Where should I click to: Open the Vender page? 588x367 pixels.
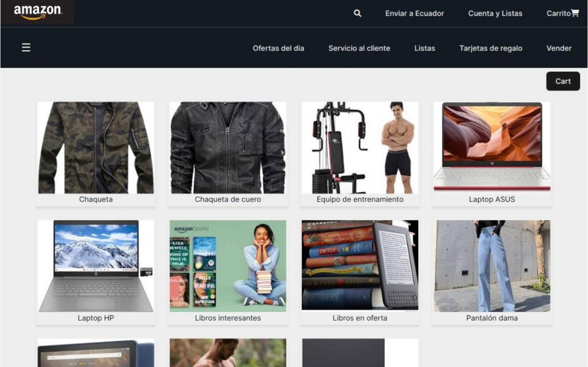(x=559, y=48)
